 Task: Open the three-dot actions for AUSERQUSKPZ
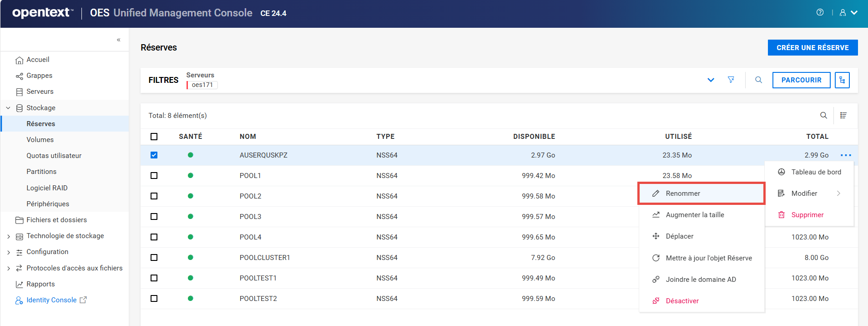(x=846, y=155)
